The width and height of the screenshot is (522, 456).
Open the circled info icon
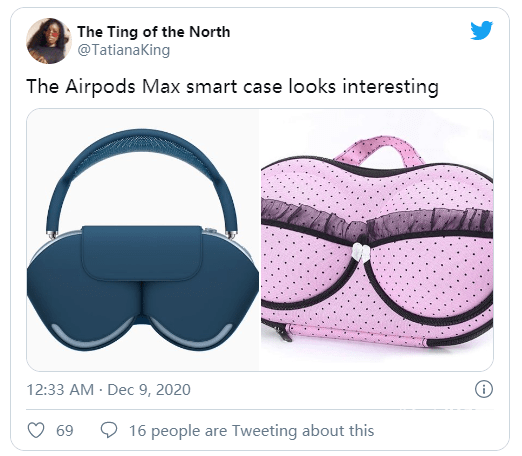coord(484,389)
